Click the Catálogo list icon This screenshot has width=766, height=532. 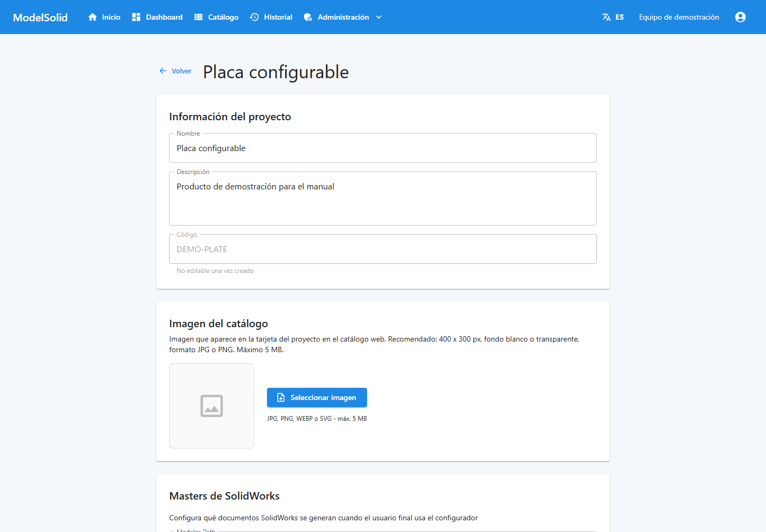click(x=198, y=17)
